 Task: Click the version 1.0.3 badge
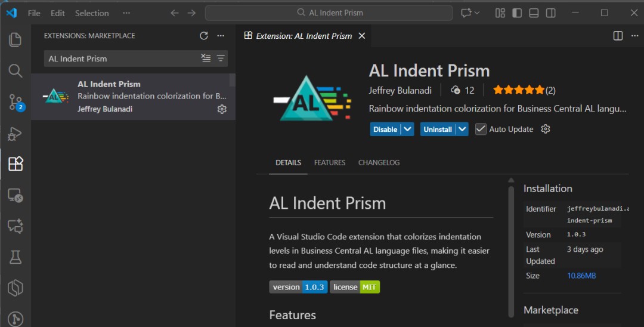pyautogui.click(x=298, y=287)
